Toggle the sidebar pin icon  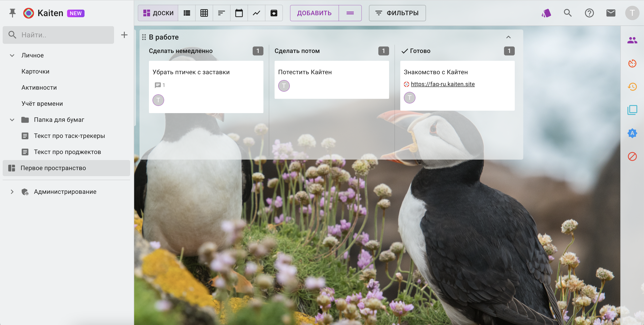12,13
